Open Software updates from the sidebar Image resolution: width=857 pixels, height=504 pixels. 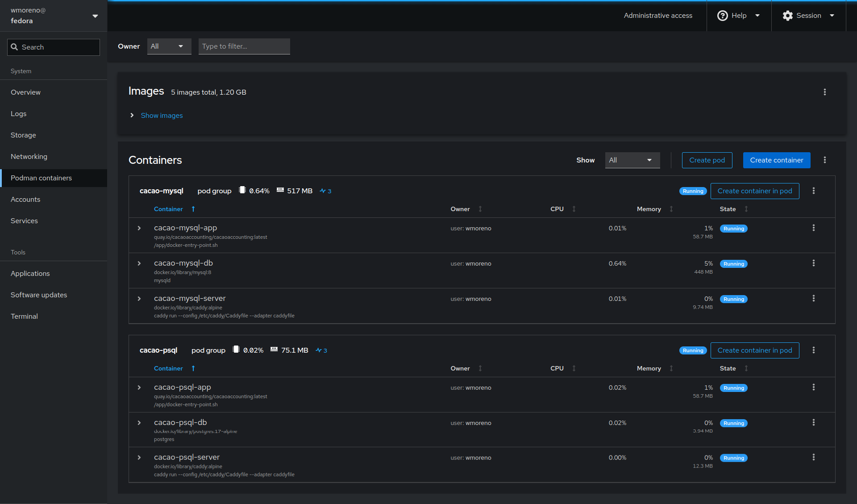[54, 295]
